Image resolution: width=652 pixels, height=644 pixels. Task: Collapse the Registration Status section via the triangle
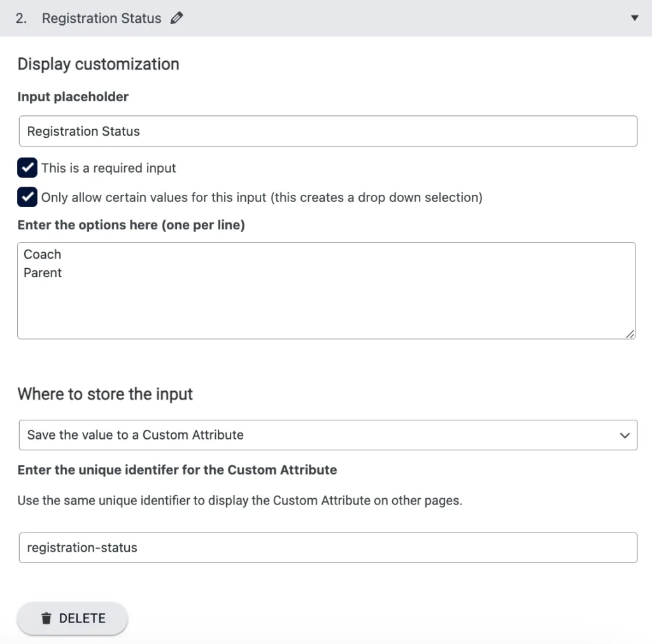[x=635, y=18]
